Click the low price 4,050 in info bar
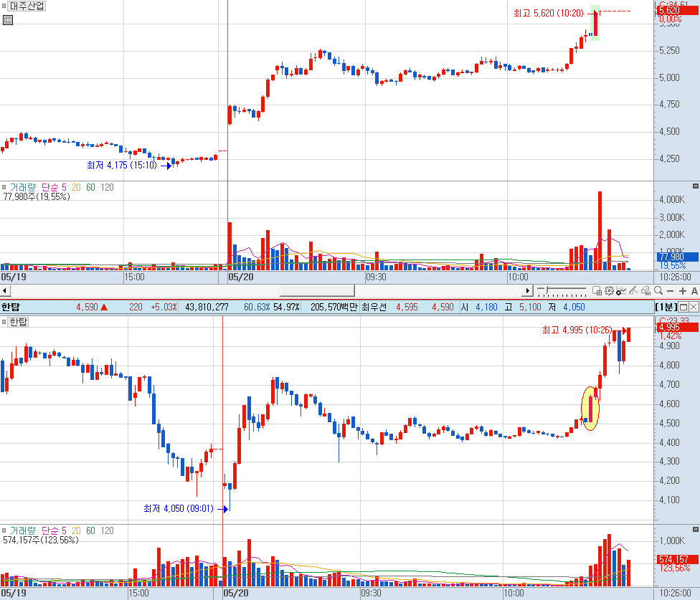The image size is (700, 600). click(x=574, y=307)
